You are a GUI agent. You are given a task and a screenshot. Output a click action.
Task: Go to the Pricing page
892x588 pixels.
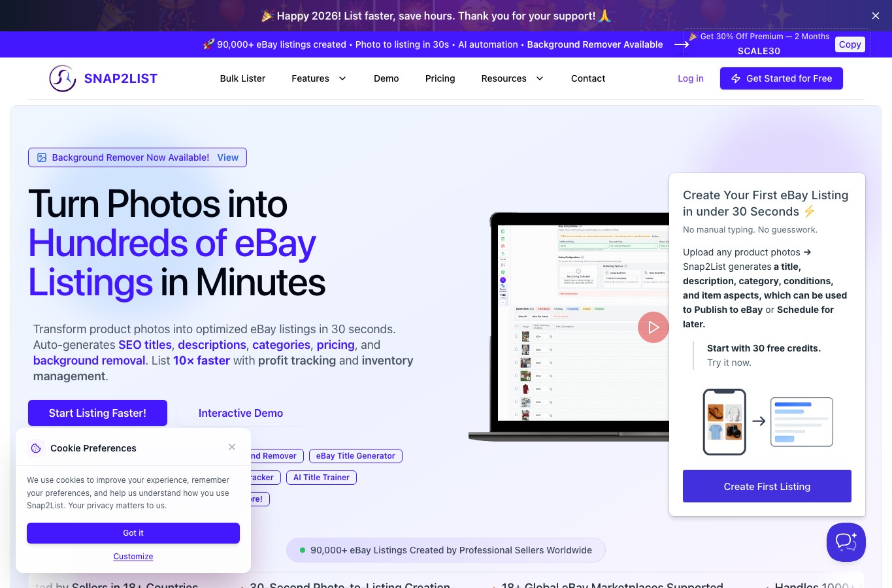[440, 78]
